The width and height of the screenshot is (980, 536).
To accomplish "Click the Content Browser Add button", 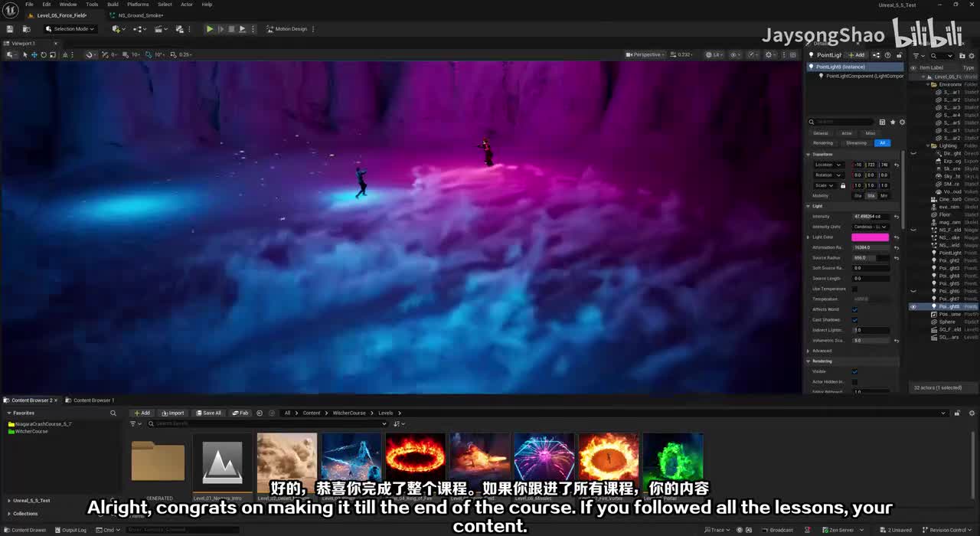I will point(142,413).
